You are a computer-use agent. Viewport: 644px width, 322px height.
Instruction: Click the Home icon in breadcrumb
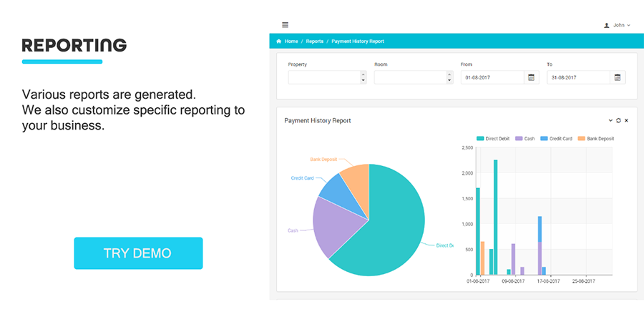tap(279, 42)
